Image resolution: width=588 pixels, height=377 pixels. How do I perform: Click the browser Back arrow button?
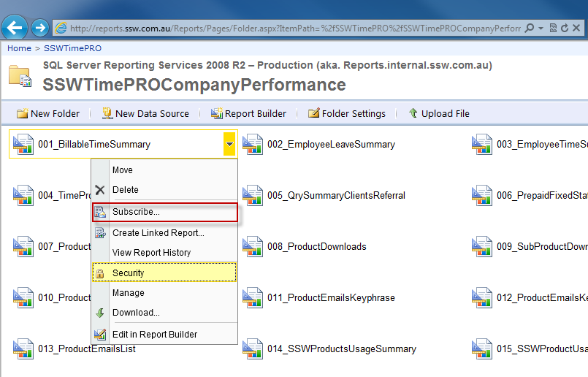click(15, 28)
